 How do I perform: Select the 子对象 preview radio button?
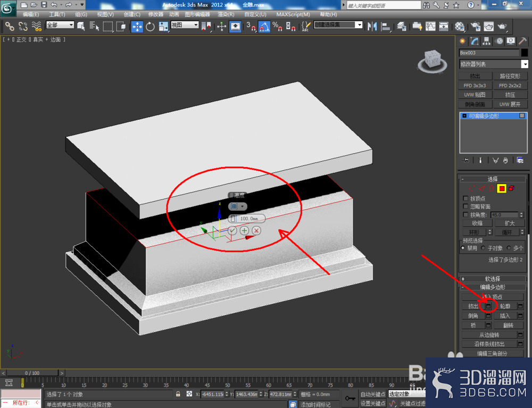[x=483, y=248]
